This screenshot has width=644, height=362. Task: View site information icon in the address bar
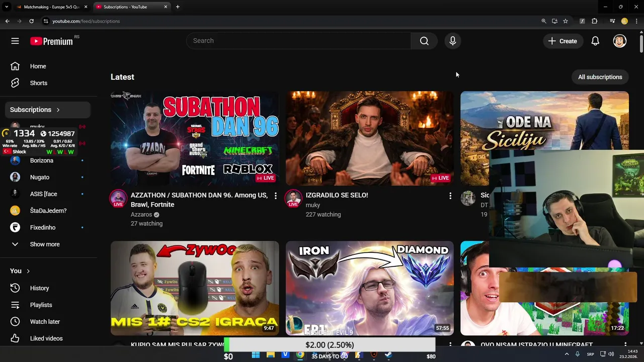[46, 21]
